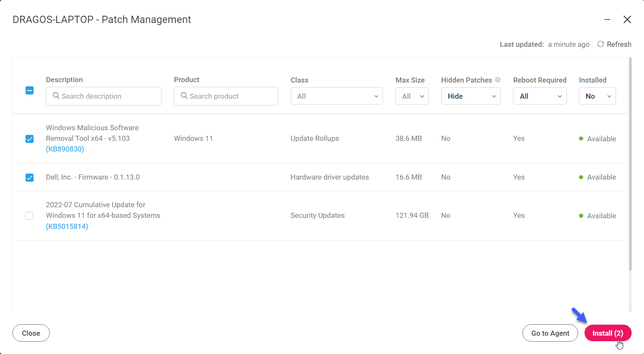Click the Security Updates class cell

[318, 215]
